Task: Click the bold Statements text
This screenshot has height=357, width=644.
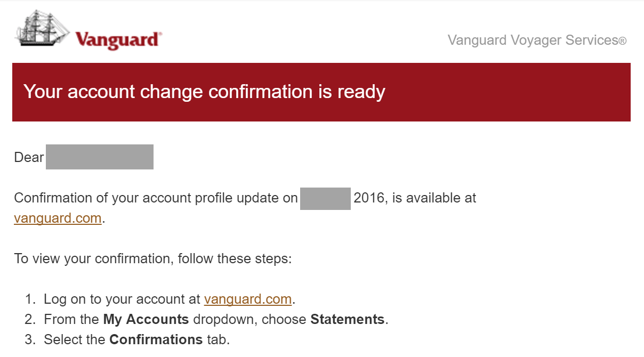Action: (x=347, y=319)
